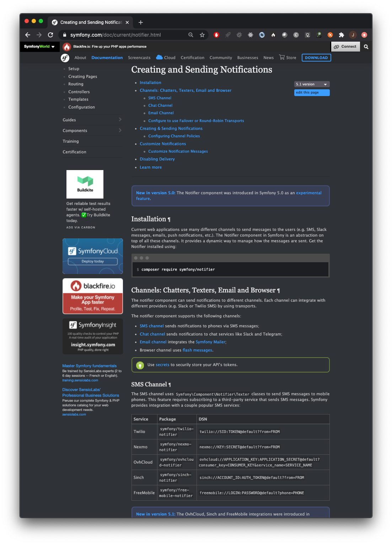
Task: Jump to SMS Channel in contents
Action: [160, 98]
